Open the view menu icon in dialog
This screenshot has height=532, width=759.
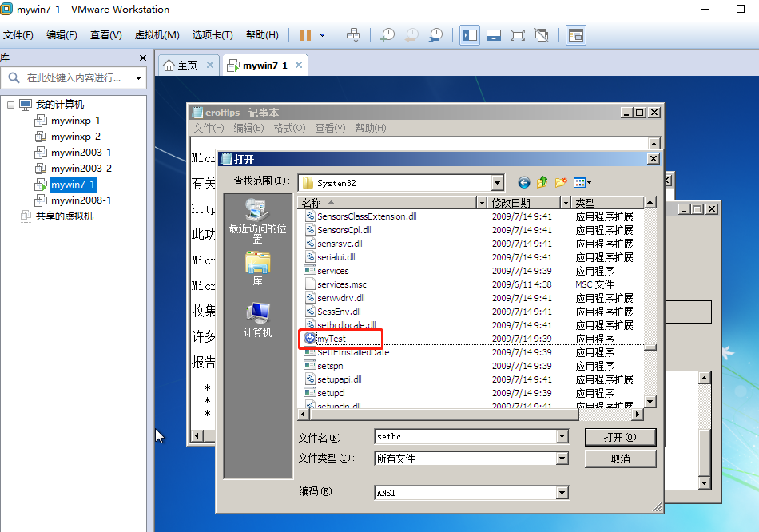582,182
